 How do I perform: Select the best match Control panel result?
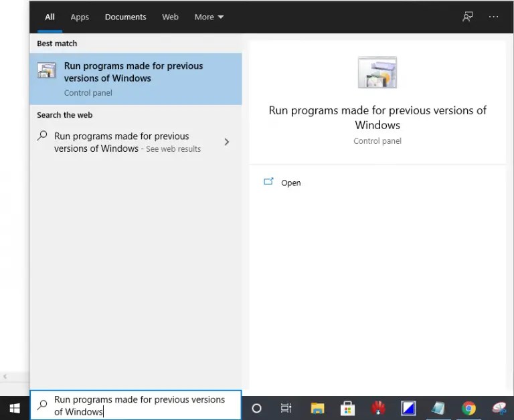[136, 79]
